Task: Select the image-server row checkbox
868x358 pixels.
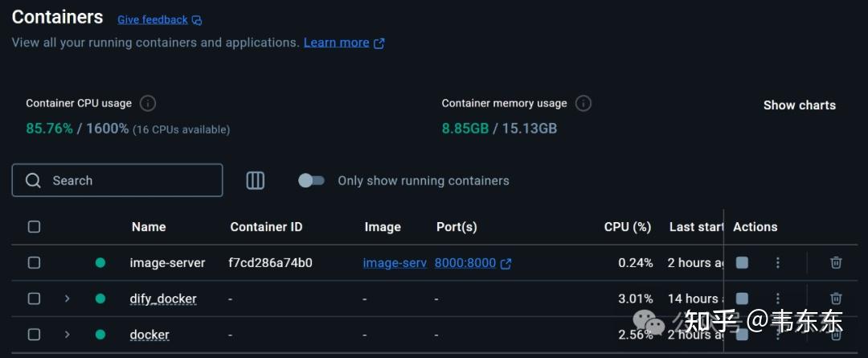Action: (x=34, y=262)
